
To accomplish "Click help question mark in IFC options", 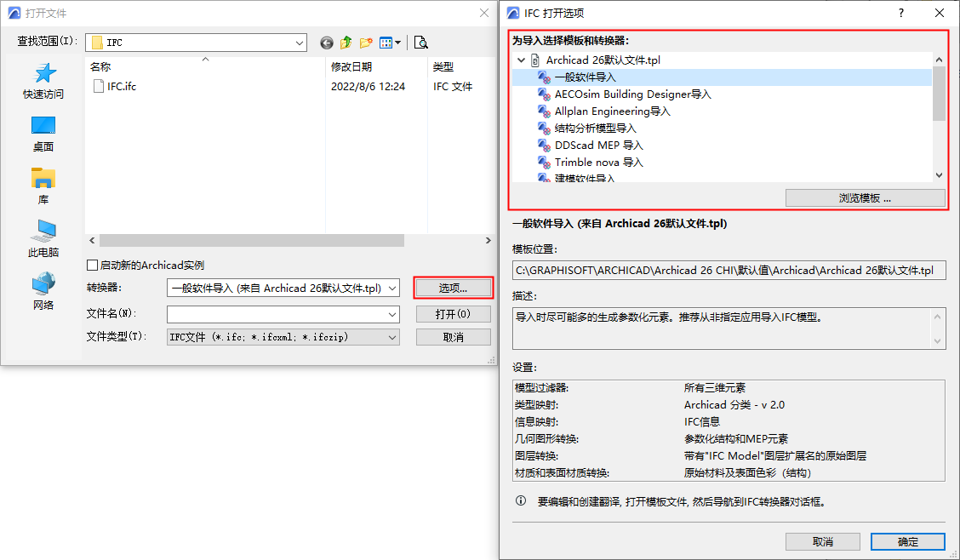I will point(901,13).
